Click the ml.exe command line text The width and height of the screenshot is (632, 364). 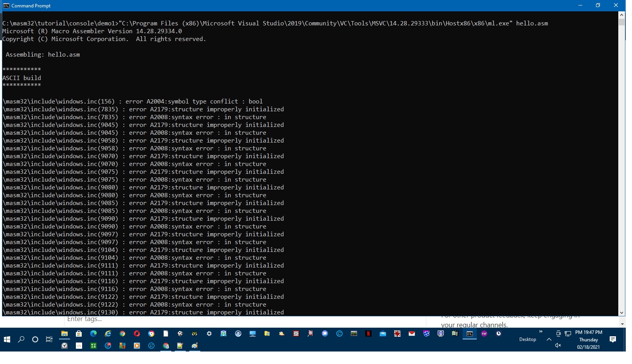pyautogui.click(x=275, y=23)
